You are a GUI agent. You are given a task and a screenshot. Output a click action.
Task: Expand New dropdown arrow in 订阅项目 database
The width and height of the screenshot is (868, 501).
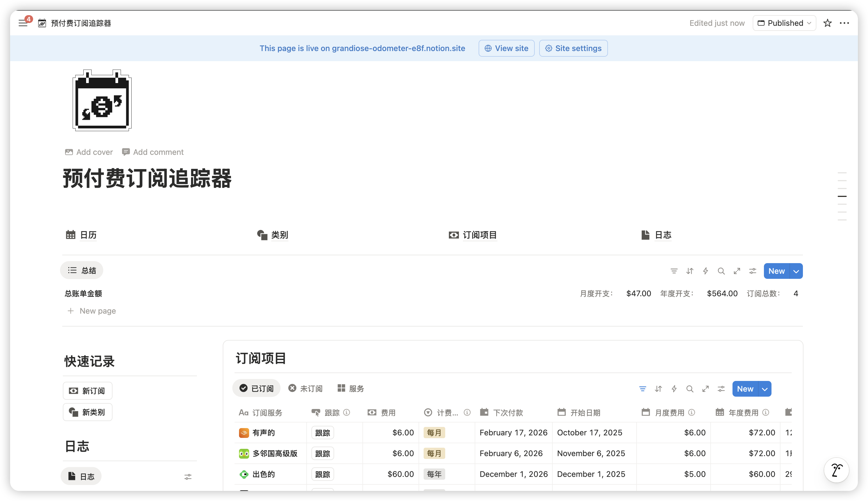pos(764,389)
